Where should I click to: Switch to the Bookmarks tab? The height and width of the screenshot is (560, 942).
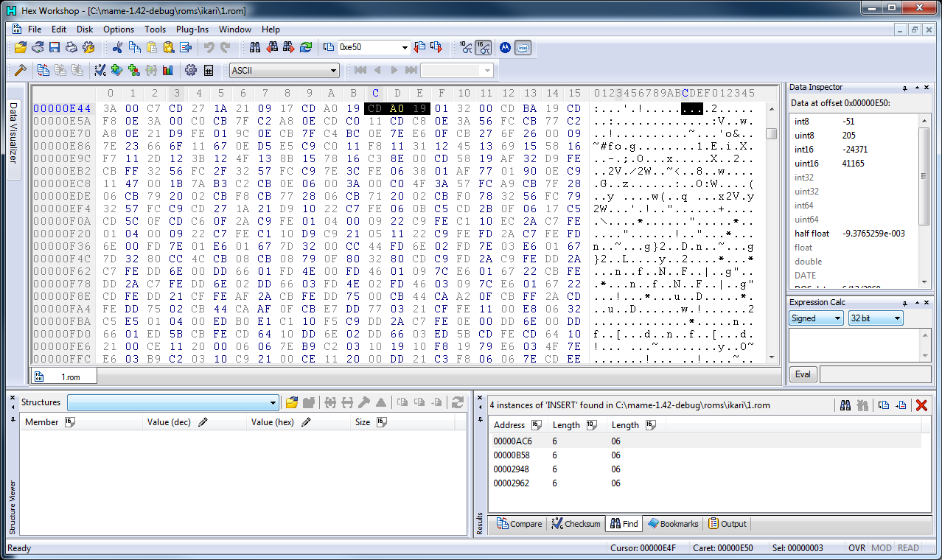tap(673, 524)
